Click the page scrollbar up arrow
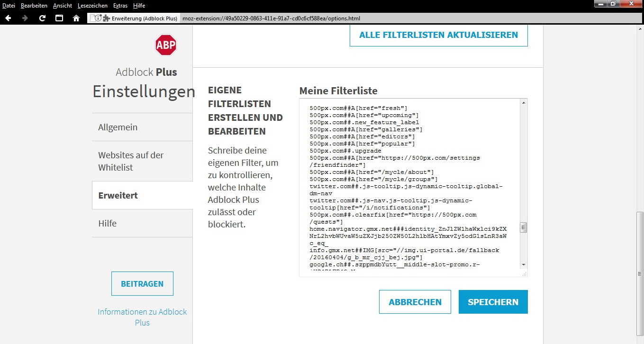The image size is (644, 344). point(640,29)
